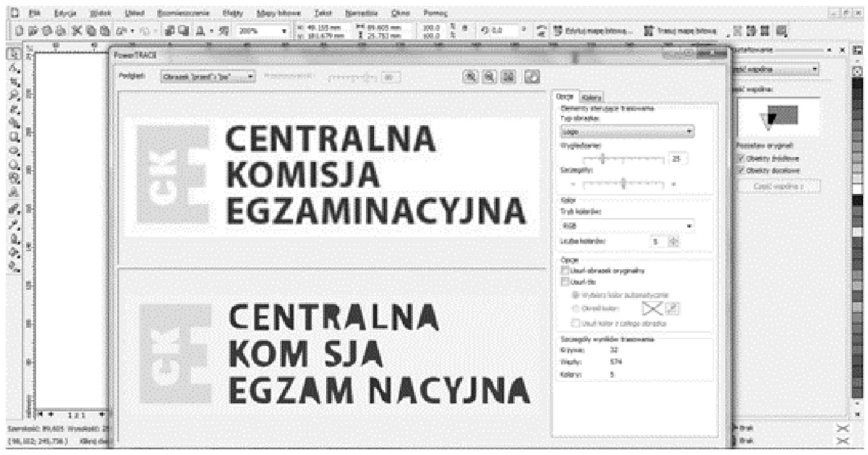Click the rotation angle field 0,0
Screen dimensions: 868x455
(x=504, y=31)
